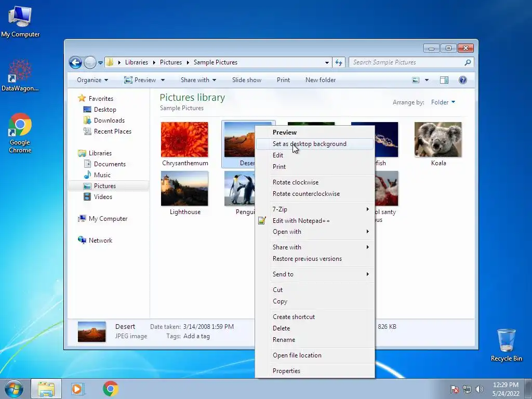Choose Edit in the context menu
532x399 pixels.
(315, 155)
